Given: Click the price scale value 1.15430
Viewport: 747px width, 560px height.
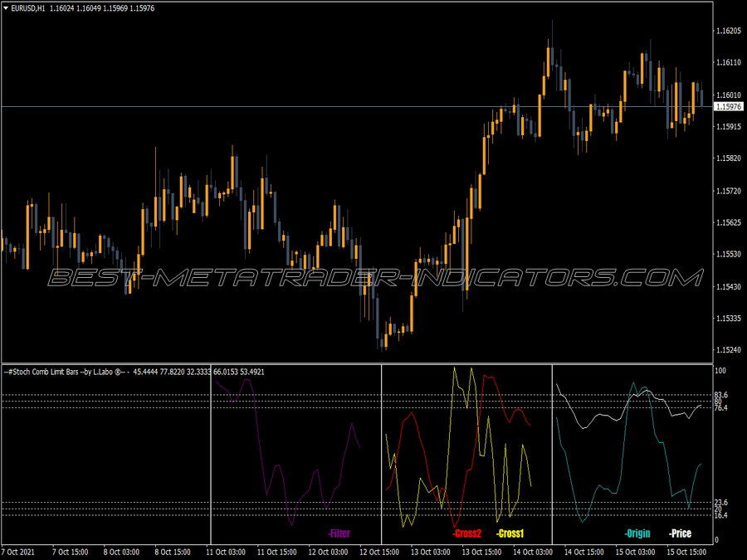Looking at the screenshot, I should [727, 285].
